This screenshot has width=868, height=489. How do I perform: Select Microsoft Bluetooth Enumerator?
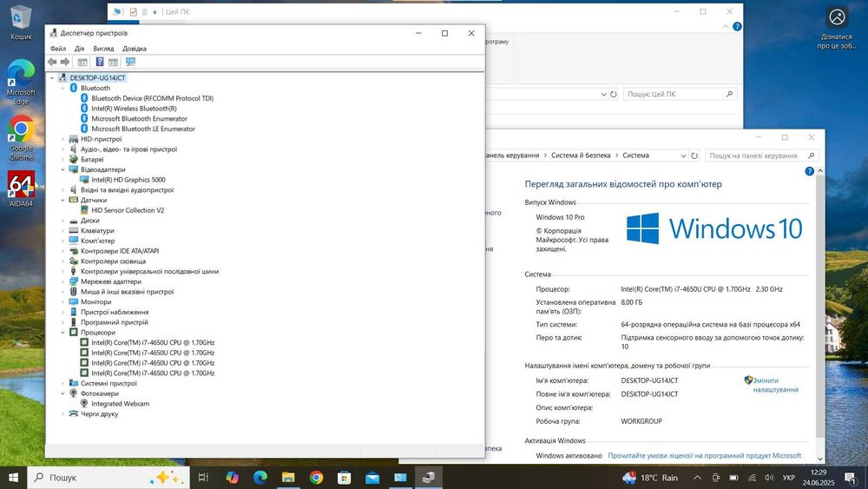[x=140, y=118]
